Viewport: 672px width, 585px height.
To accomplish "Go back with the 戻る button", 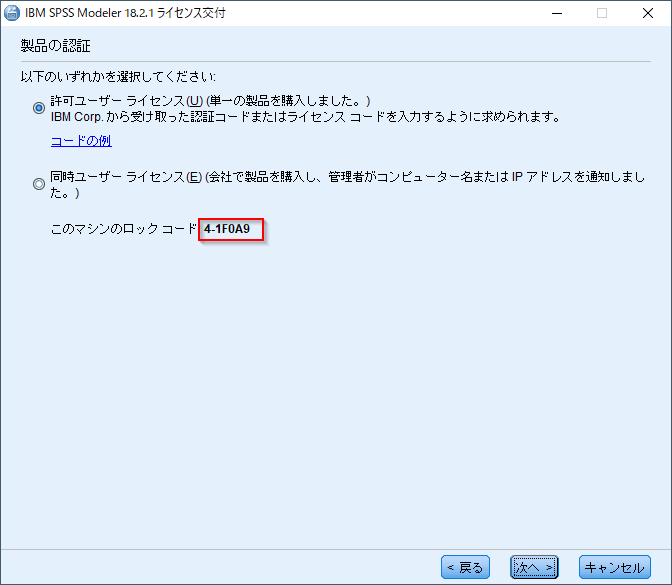I will pos(465,567).
